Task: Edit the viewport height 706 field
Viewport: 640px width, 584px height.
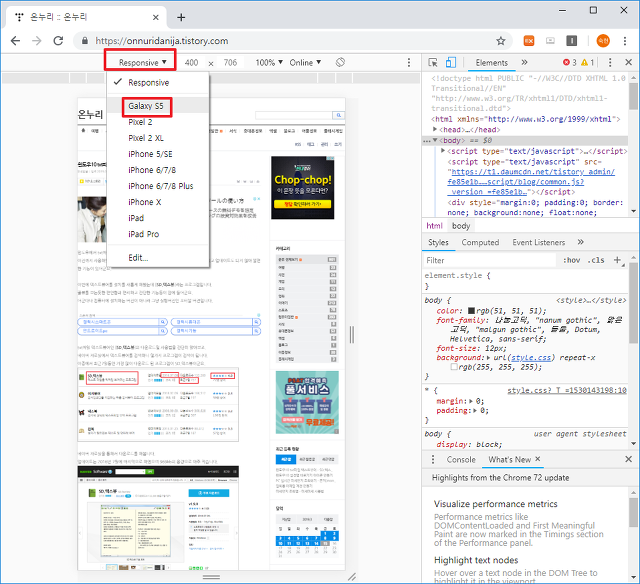Action: point(230,62)
